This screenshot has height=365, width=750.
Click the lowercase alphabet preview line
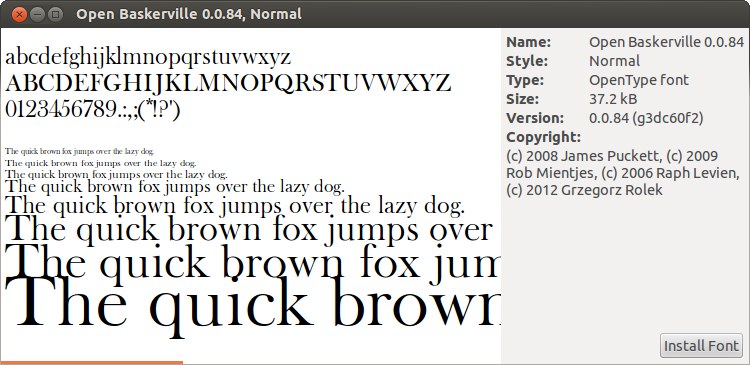pos(148,58)
